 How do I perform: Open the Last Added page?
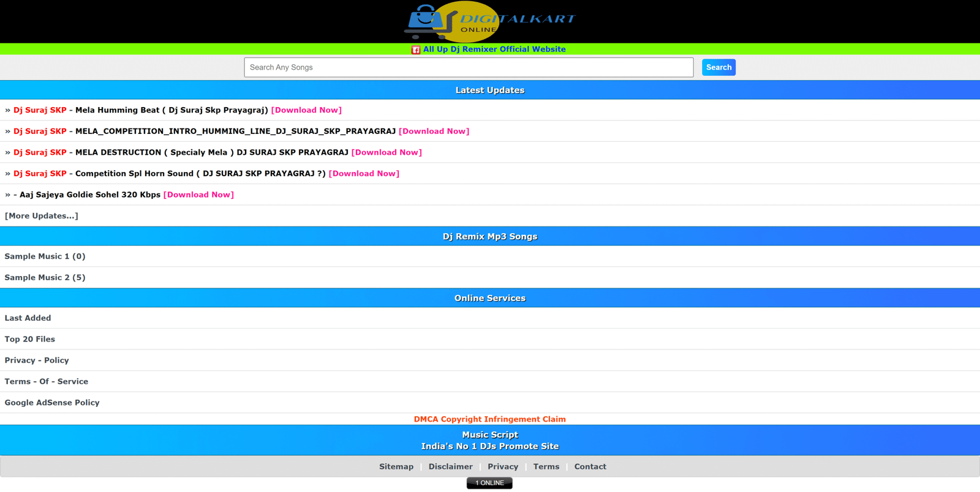[x=28, y=318]
